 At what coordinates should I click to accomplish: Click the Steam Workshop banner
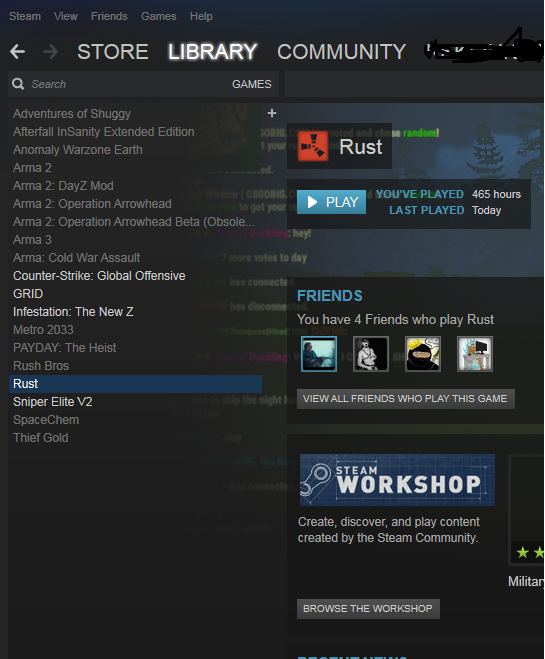tap(397, 480)
